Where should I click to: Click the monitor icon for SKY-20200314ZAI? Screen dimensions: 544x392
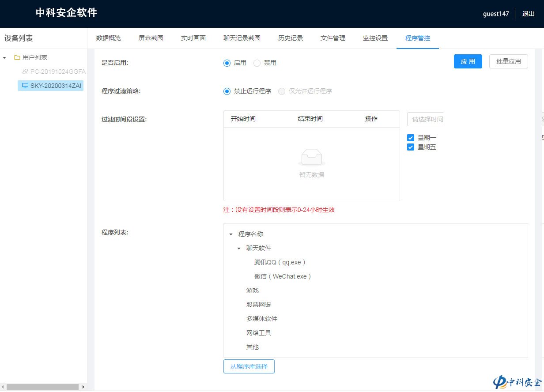[25, 86]
